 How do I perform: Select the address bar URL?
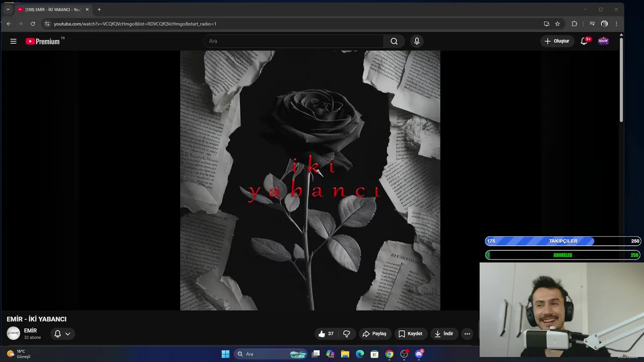tap(135, 24)
